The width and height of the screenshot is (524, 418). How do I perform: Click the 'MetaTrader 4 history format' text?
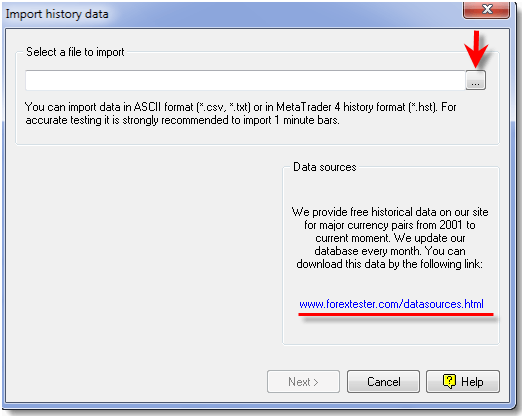tap(341, 107)
